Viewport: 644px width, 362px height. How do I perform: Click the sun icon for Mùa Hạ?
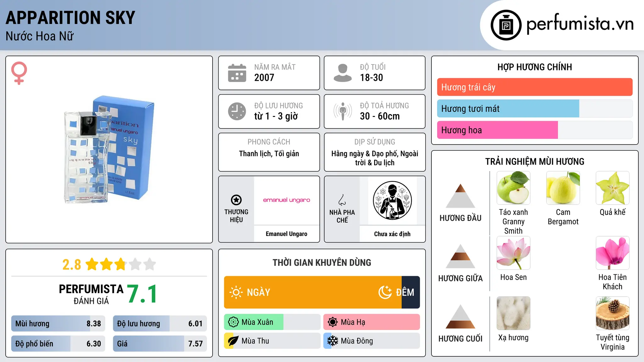point(333,322)
